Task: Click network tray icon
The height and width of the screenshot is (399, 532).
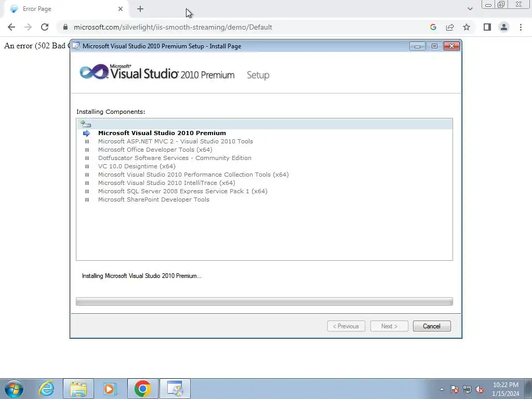Action: [467, 389]
